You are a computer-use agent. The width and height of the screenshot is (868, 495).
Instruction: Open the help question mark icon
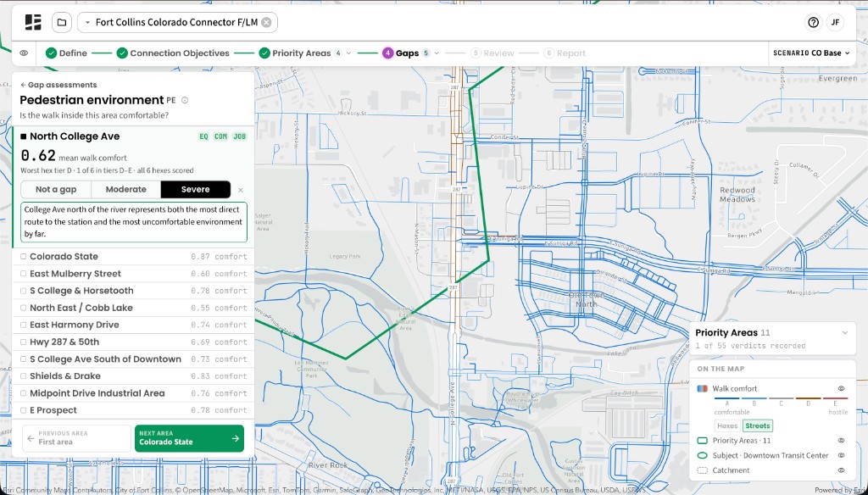(813, 23)
